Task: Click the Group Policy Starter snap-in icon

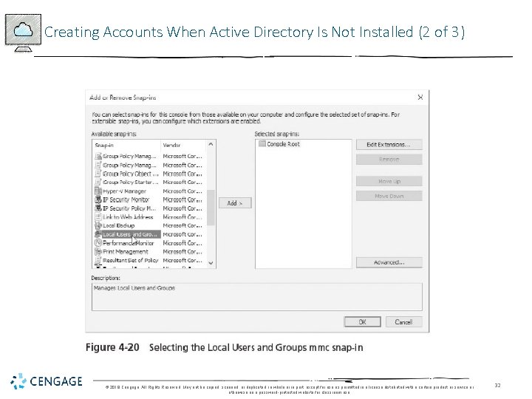Action: tap(98, 183)
